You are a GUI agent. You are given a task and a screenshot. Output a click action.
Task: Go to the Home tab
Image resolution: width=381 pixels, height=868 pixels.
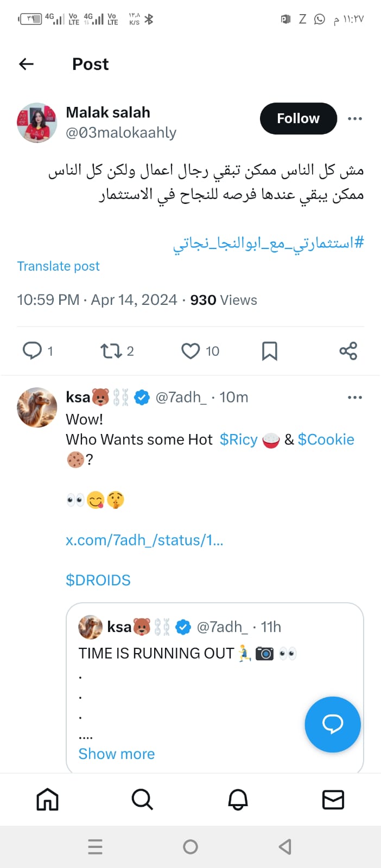[x=47, y=800]
